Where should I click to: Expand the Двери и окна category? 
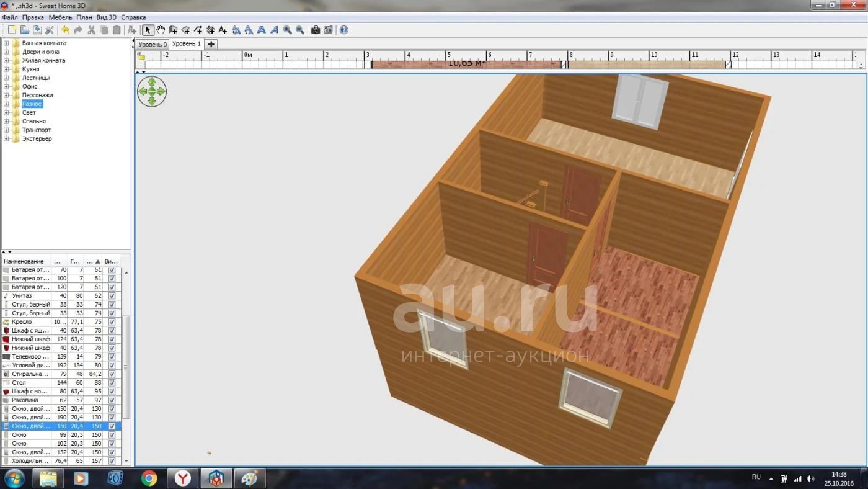pyautogui.click(x=6, y=52)
